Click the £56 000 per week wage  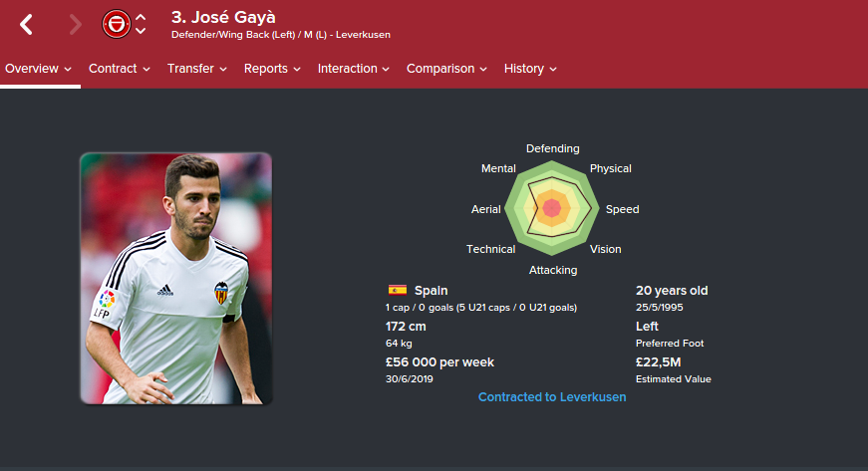coord(439,362)
